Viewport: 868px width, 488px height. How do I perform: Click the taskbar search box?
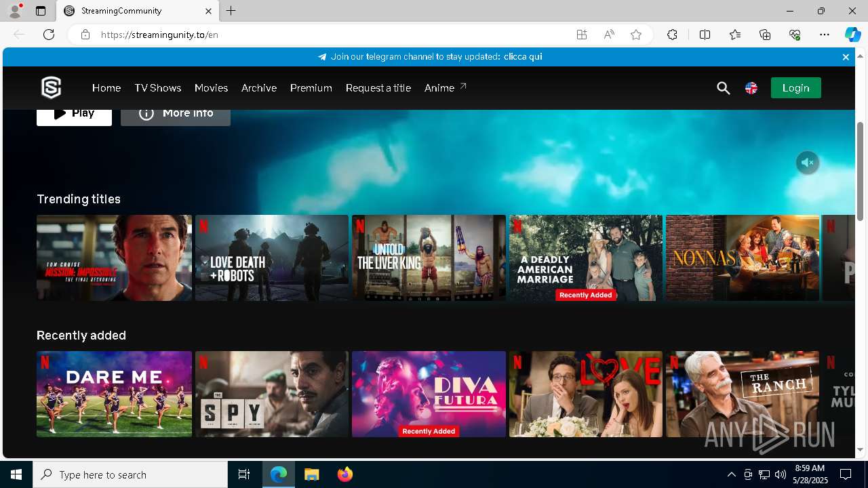pyautogui.click(x=130, y=474)
